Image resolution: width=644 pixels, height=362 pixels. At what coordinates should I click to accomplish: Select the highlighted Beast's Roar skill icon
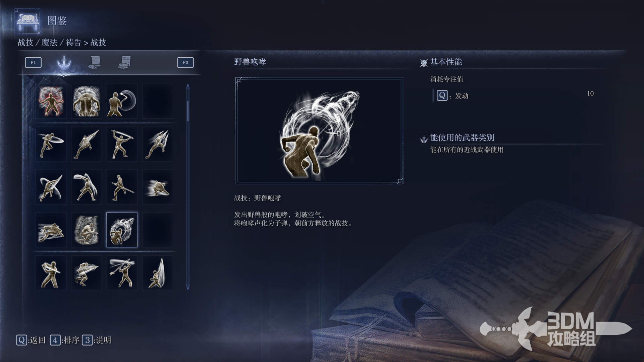122,230
